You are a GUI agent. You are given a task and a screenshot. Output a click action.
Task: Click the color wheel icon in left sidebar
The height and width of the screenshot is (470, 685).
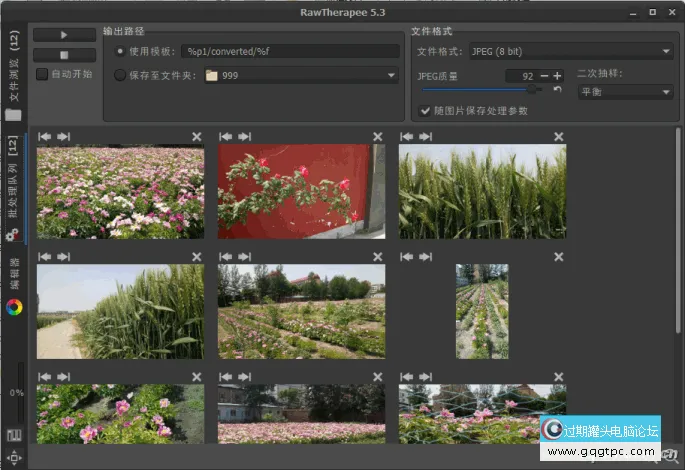coord(14,308)
